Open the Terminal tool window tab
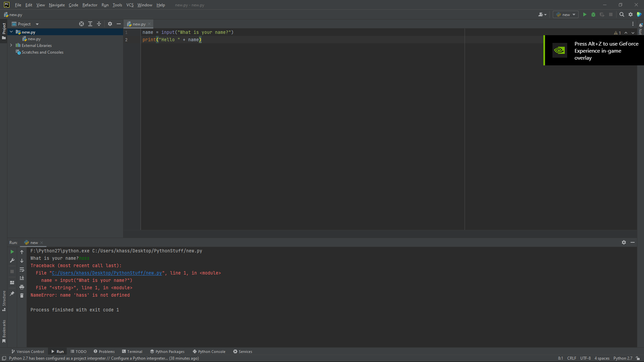The height and width of the screenshot is (362, 644). [x=132, y=352]
